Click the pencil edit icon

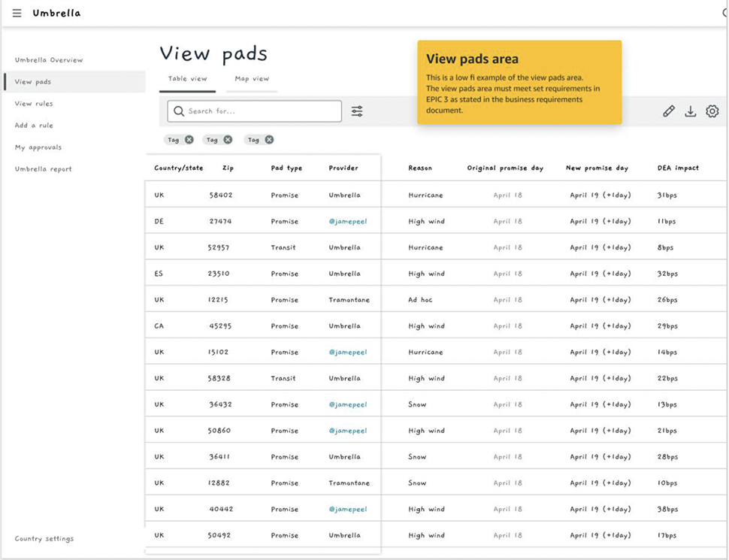pos(669,111)
